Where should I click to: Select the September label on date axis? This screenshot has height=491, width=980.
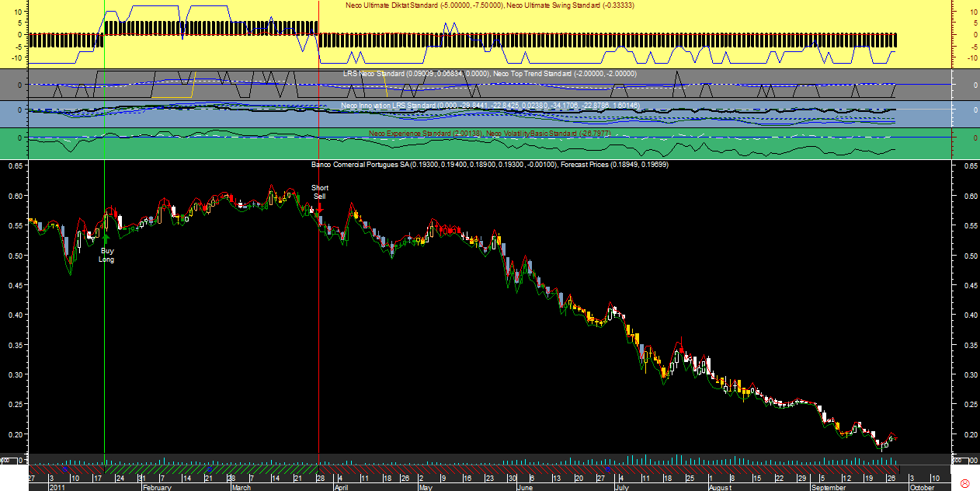pos(829,487)
